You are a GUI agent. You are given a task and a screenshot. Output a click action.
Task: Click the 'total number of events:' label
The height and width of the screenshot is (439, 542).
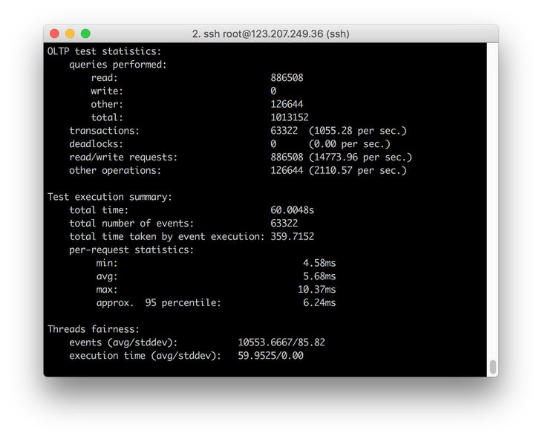click(x=131, y=223)
